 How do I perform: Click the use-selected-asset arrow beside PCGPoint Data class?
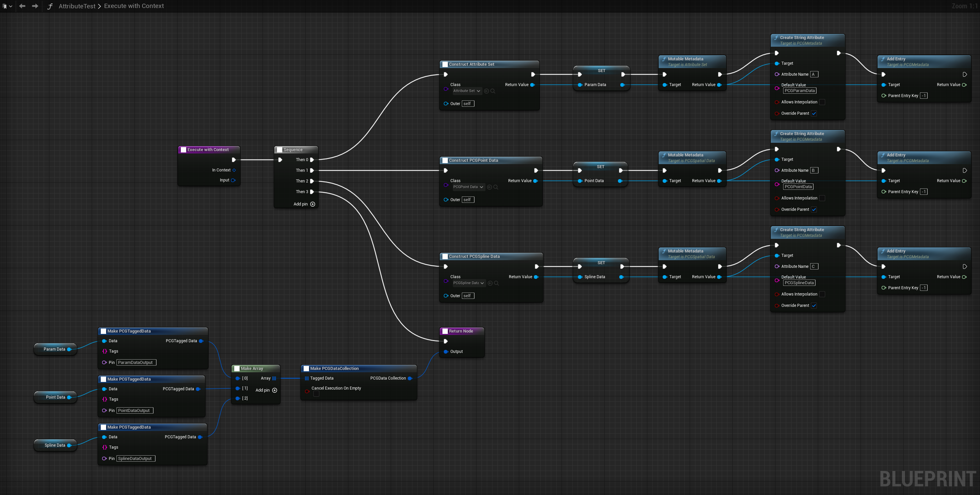tap(489, 187)
